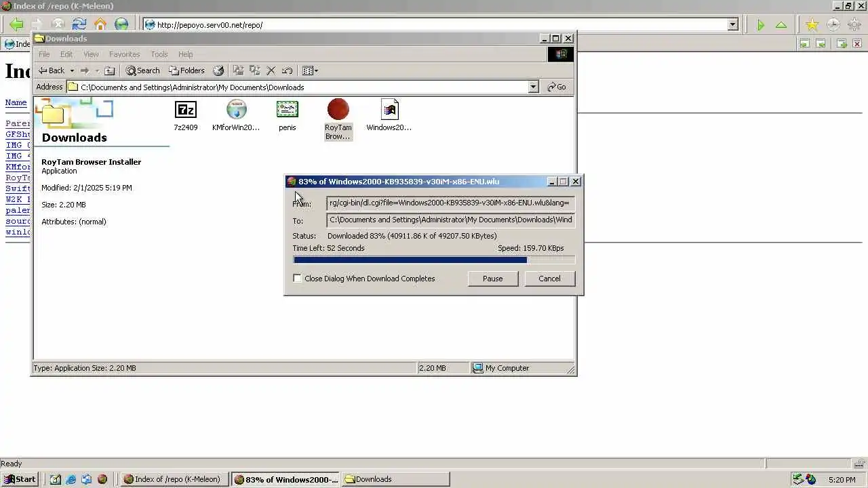Click Undo icon in Downloads toolbar
The width and height of the screenshot is (868, 488).
pyautogui.click(x=288, y=70)
